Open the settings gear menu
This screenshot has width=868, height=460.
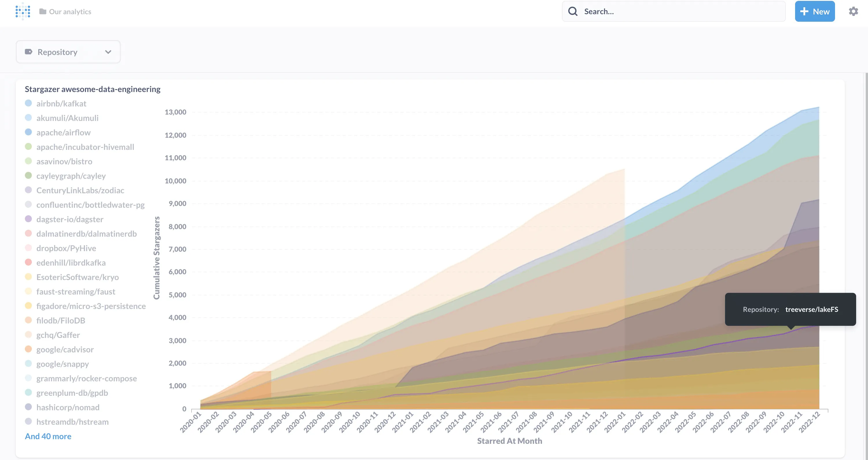coord(853,12)
